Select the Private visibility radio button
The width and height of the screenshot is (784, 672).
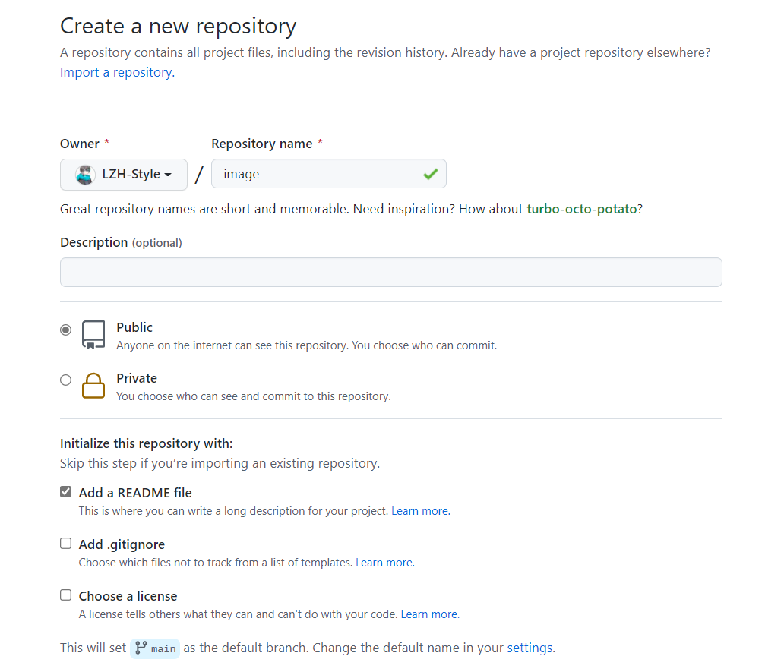point(66,380)
